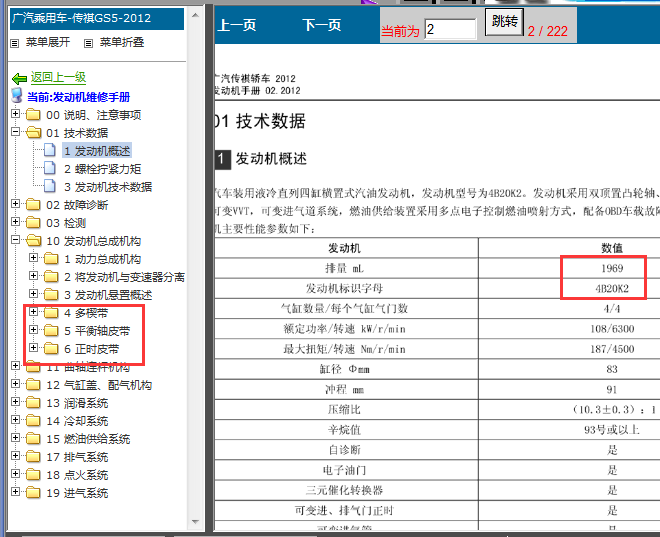Click folder icon of 4 多楔带
This screenshot has height=537, width=660.
tap(51, 313)
